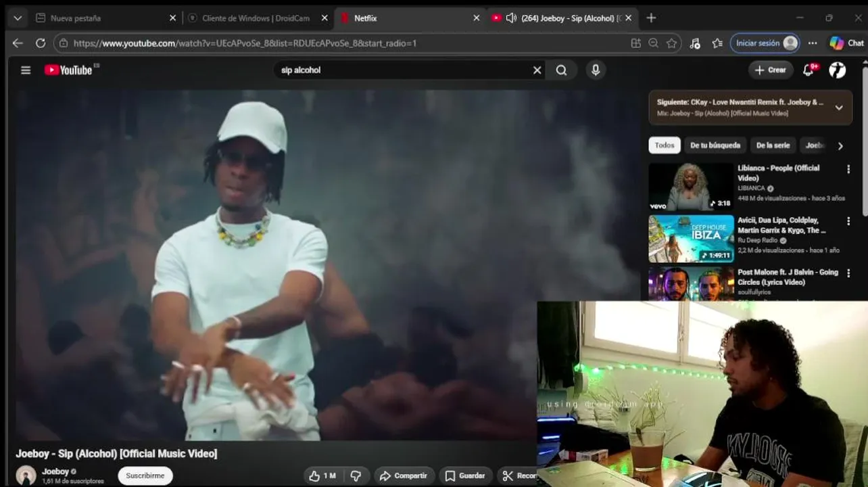Switch to the Cliente de Windows DroidCam tab
The image size is (868, 487).
[x=258, y=18]
